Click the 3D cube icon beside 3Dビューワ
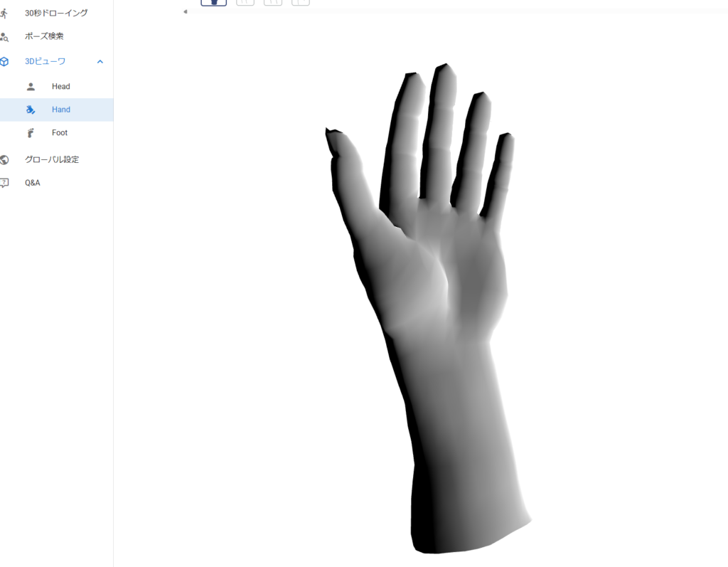The image size is (728, 567). tap(4, 61)
